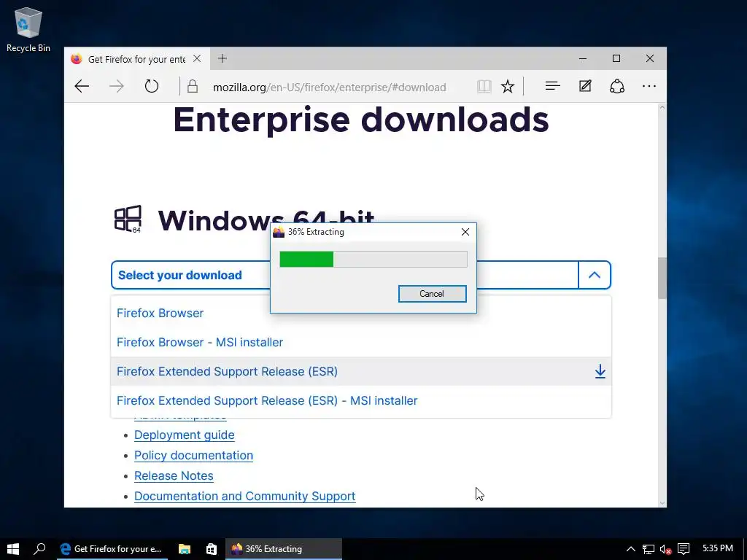Click the scroll up arrow of page

pyautogui.click(x=662, y=108)
